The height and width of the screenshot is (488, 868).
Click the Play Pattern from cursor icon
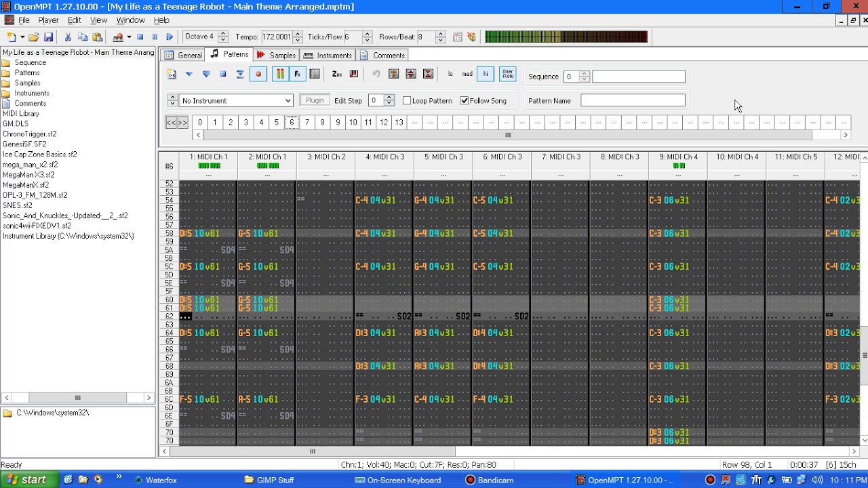tap(189, 75)
